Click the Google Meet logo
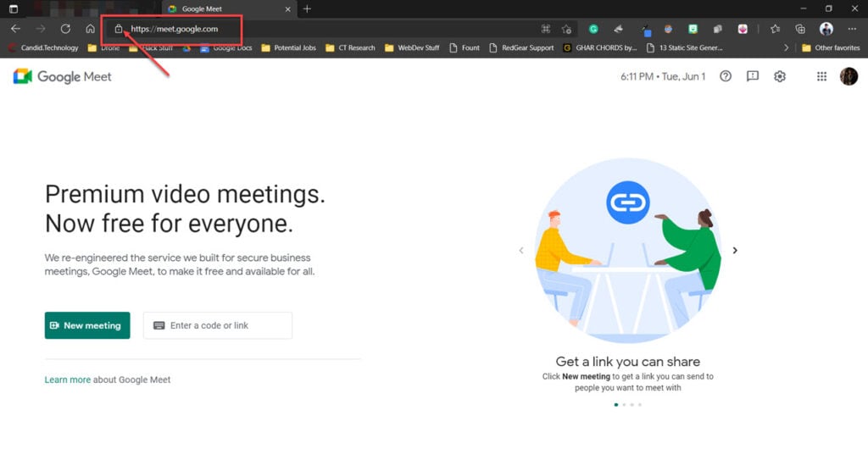 point(62,76)
